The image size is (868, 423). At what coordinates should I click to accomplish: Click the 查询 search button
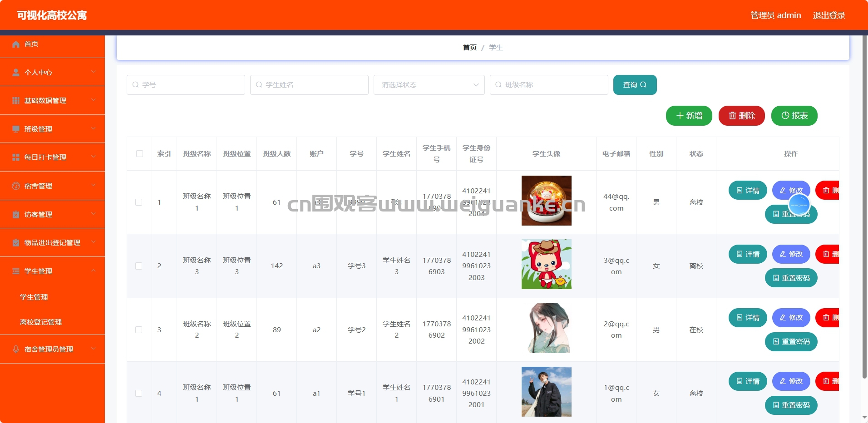point(635,85)
